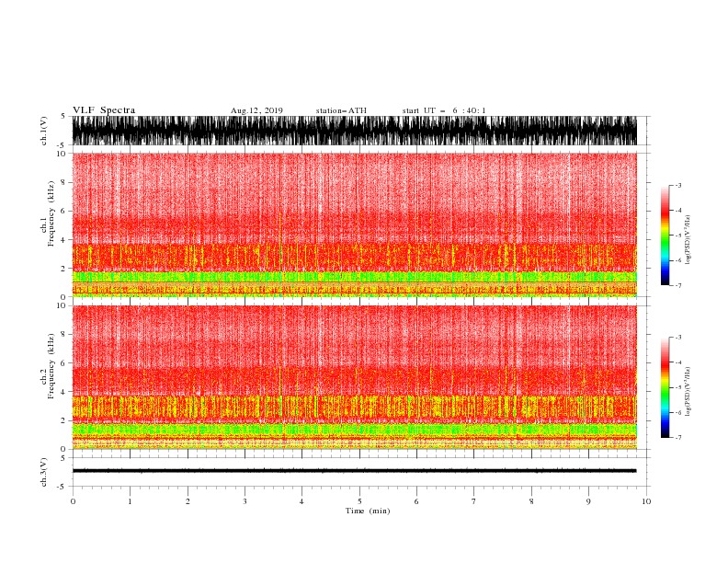Screen dimensions: 728x563
Task: Click the "-7" tick on ch.2 colorbar
Action: click(678, 438)
